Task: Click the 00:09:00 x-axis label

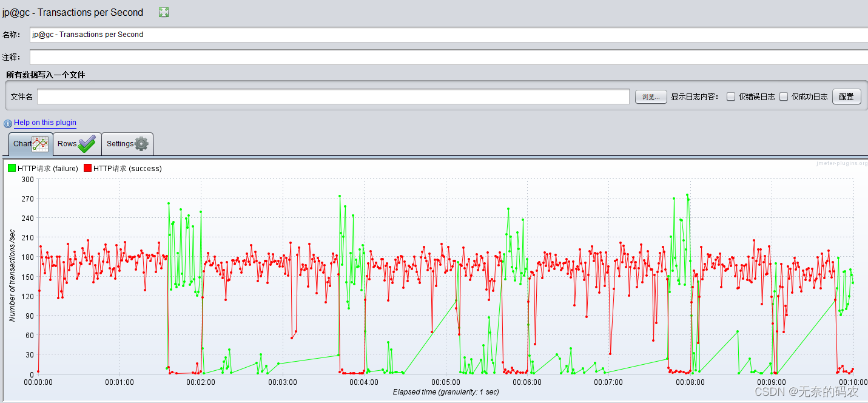Action: coord(772,382)
